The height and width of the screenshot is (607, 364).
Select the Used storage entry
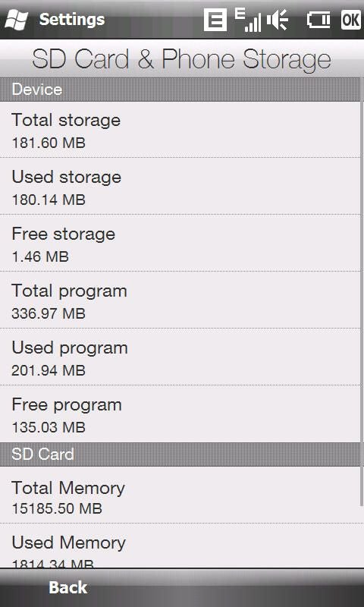180,186
